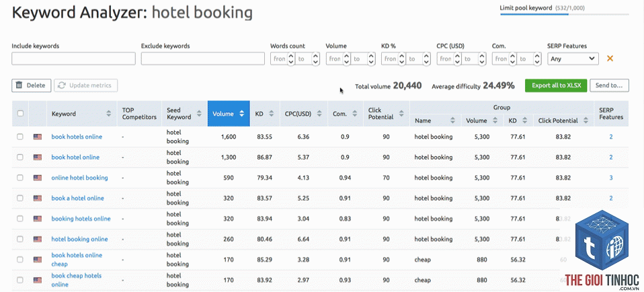Check the book a hotel online row
This screenshot has height=292, width=644.
pyautogui.click(x=20, y=198)
